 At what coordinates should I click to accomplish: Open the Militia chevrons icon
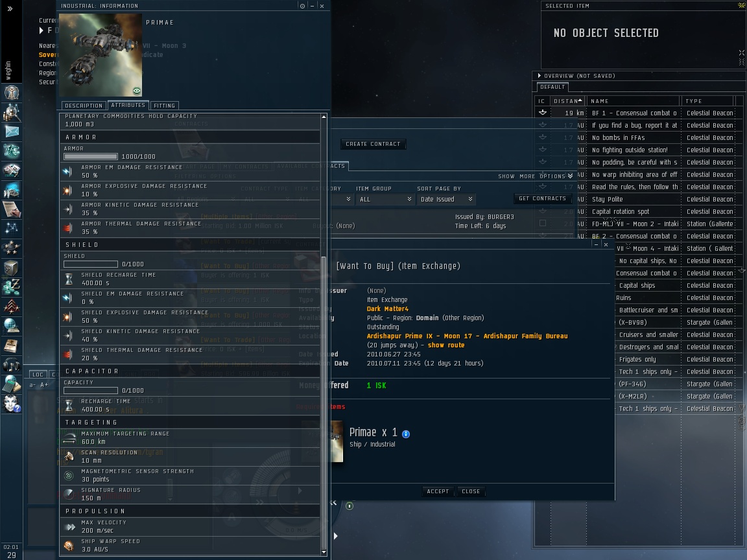[12, 307]
